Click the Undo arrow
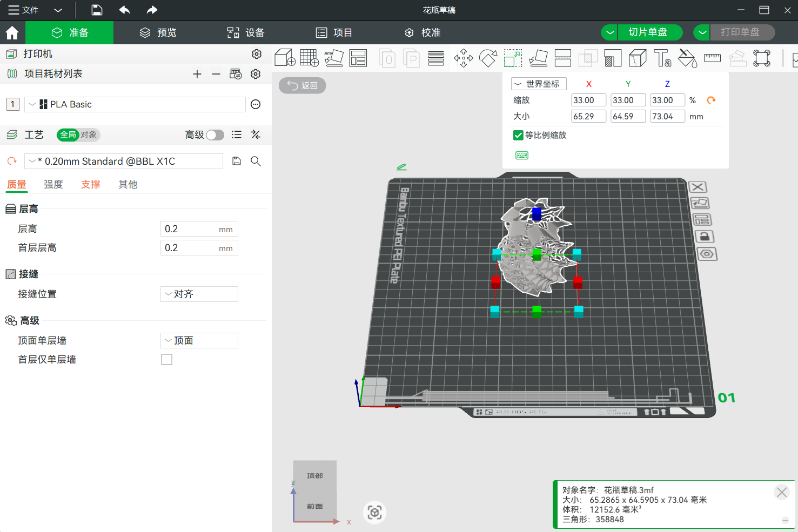The width and height of the screenshot is (798, 532). [x=125, y=10]
